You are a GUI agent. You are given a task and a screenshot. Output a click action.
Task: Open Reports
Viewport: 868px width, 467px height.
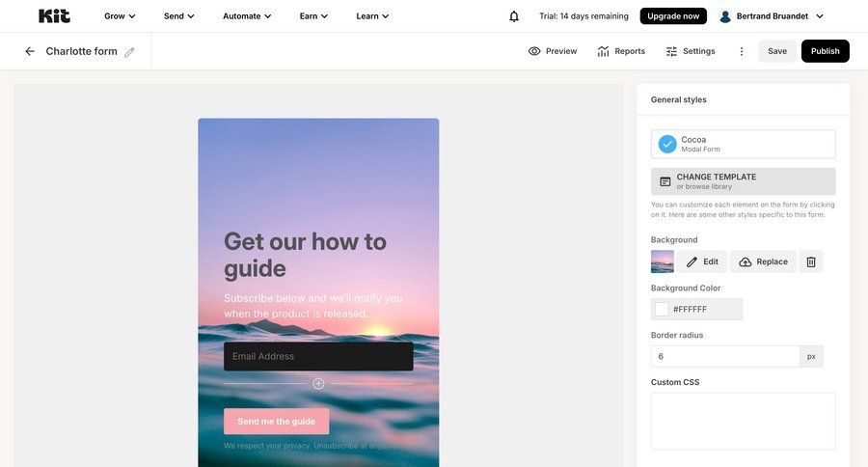621,51
